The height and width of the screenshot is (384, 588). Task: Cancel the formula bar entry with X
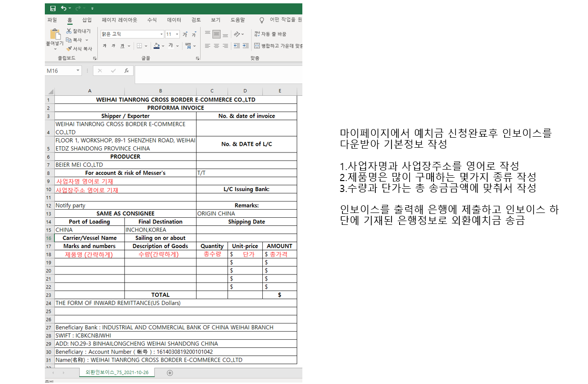tap(100, 71)
